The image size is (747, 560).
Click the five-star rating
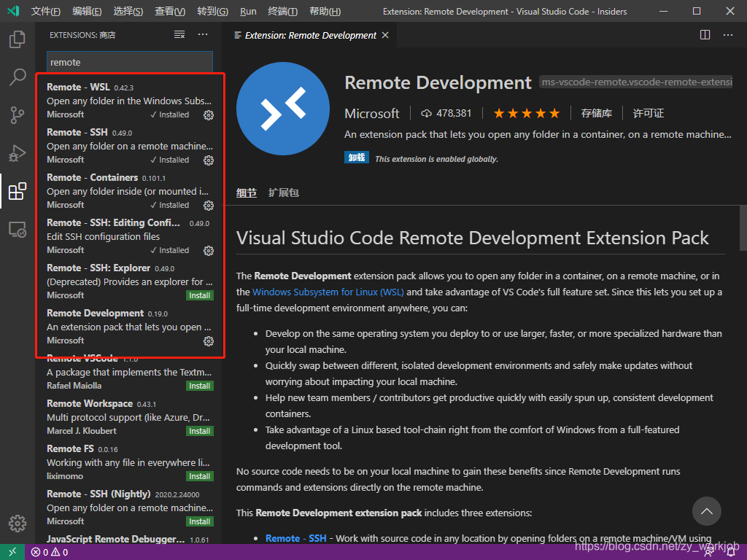527,113
